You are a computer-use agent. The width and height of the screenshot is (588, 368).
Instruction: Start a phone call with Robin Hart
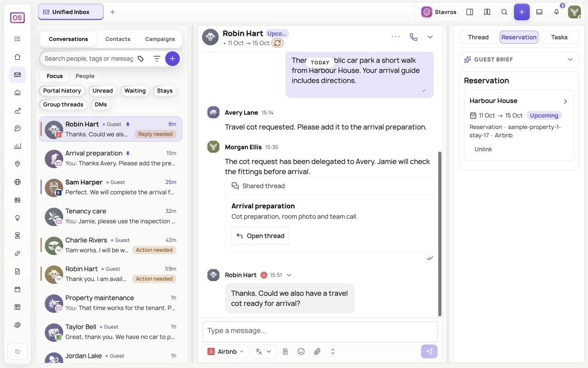(413, 37)
